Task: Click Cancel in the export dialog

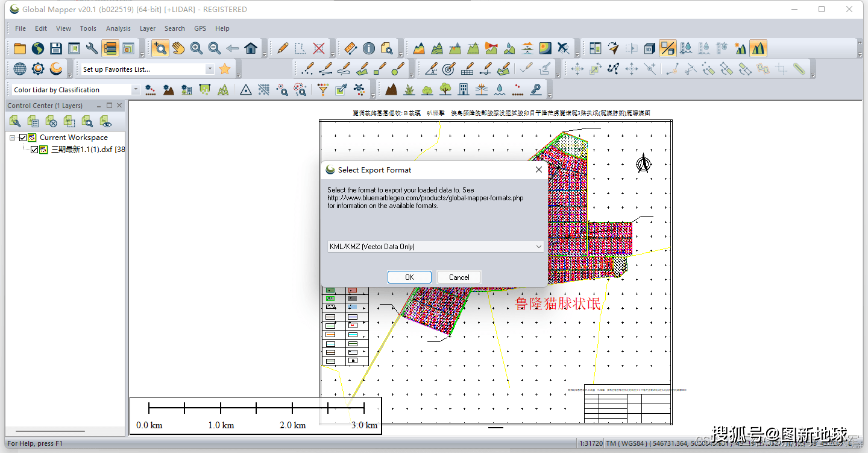Action: pyautogui.click(x=459, y=277)
